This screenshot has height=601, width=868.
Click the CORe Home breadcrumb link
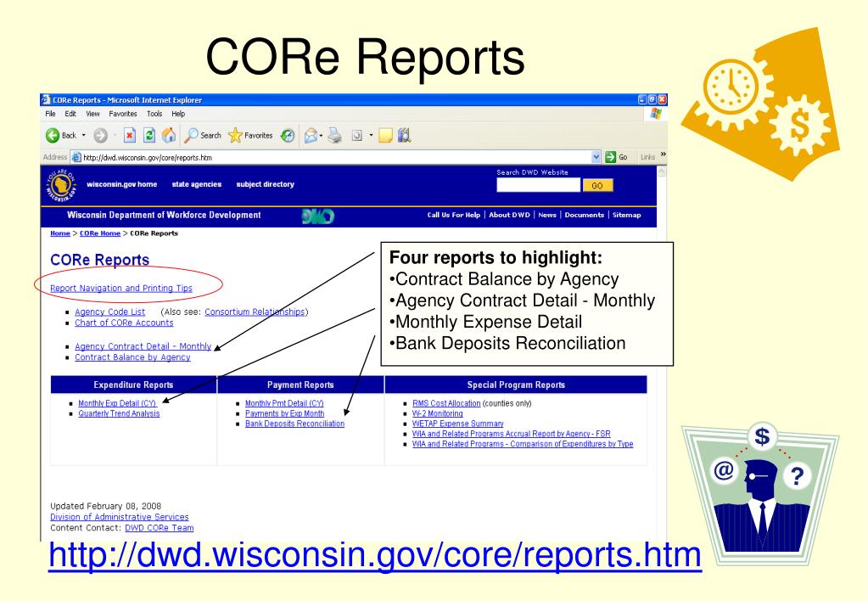tap(99, 233)
